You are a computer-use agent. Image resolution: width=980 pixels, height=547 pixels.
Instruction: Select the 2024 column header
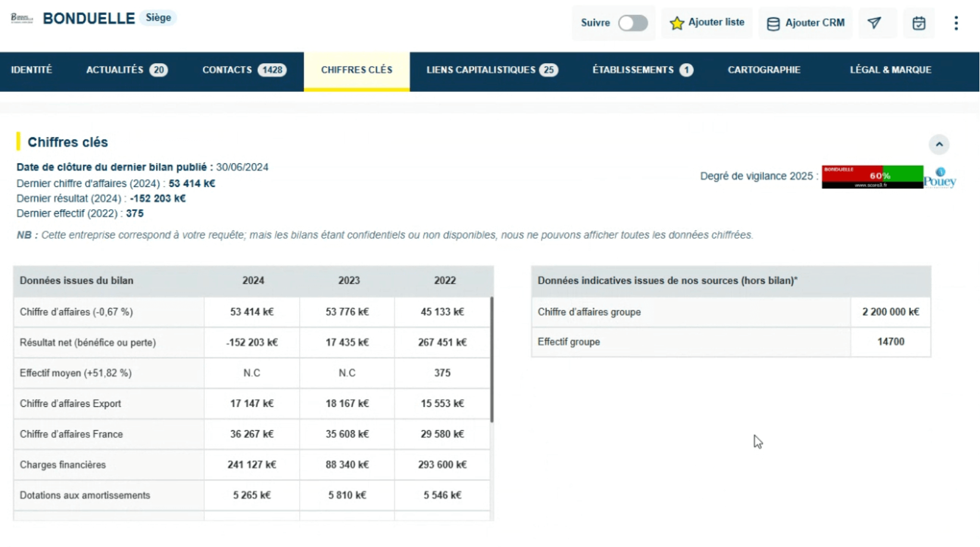253,281
